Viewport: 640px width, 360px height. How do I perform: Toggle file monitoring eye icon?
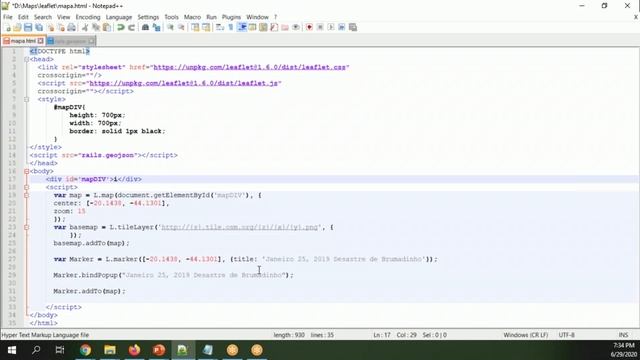(296, 27)
